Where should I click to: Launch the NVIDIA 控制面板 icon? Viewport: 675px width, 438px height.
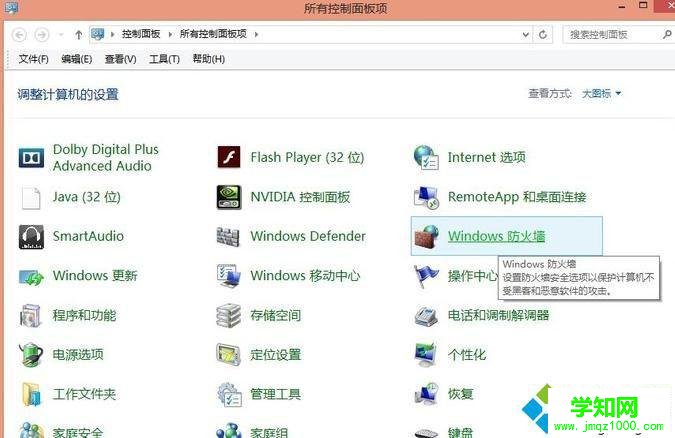coord(229,197)
